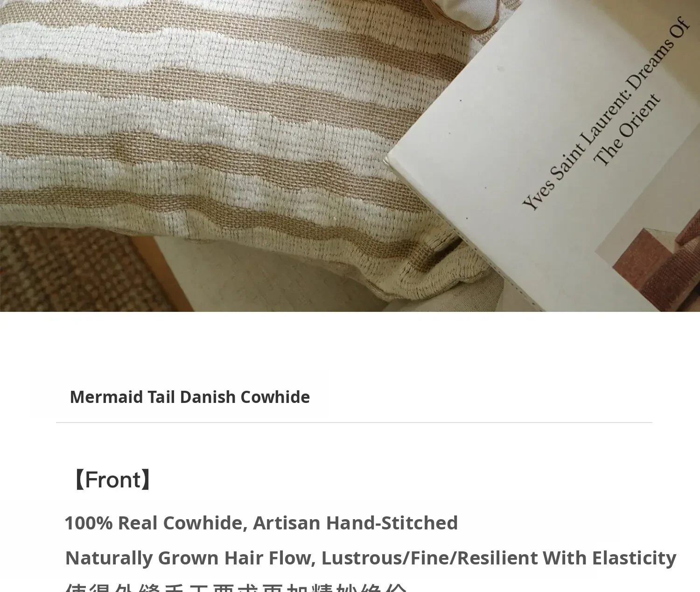
Task: Click the gray divider line under the heading
Action: pos(354,423)
